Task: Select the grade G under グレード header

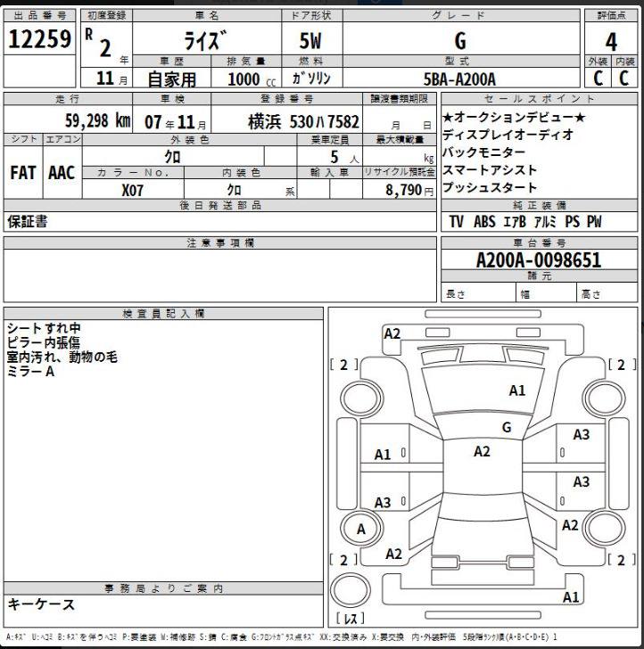Action: (460, 41)
